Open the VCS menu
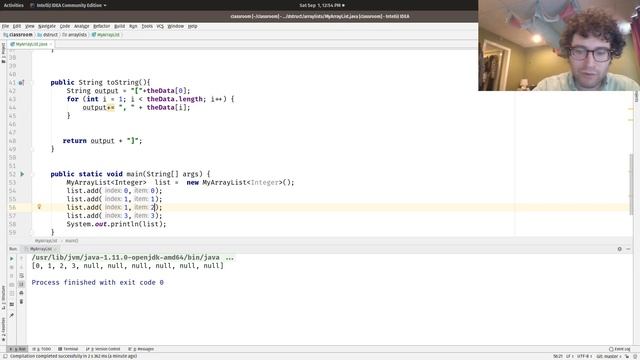Viewport: 640px width, 360px height. [x=160, y=26]
